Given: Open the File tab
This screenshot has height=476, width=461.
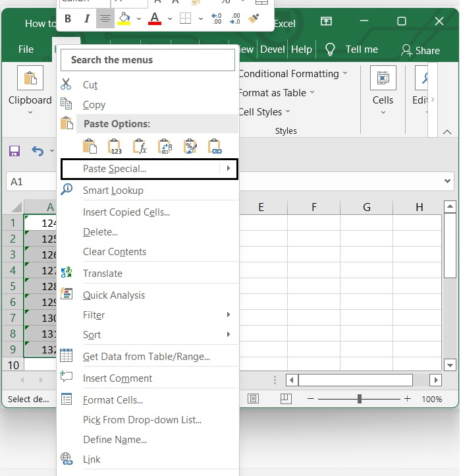Looking at the screenshot, I should click(x=26, y=49).
